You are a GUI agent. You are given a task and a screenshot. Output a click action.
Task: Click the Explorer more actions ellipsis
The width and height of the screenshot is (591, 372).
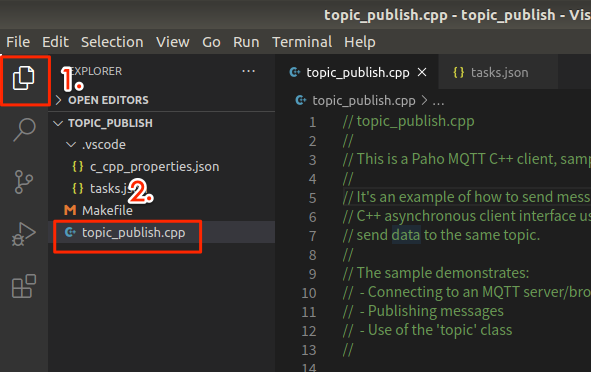248,71
